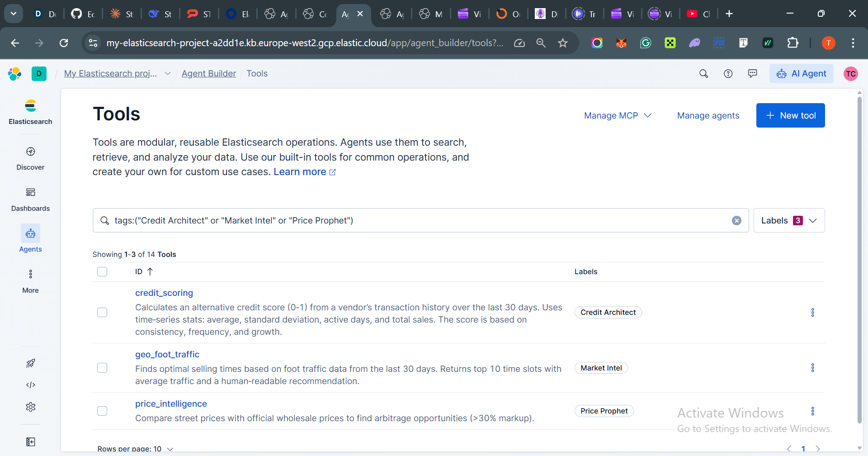
Task: Check the price_intelligence row checkbox
Action: click(x=102, y=411)
